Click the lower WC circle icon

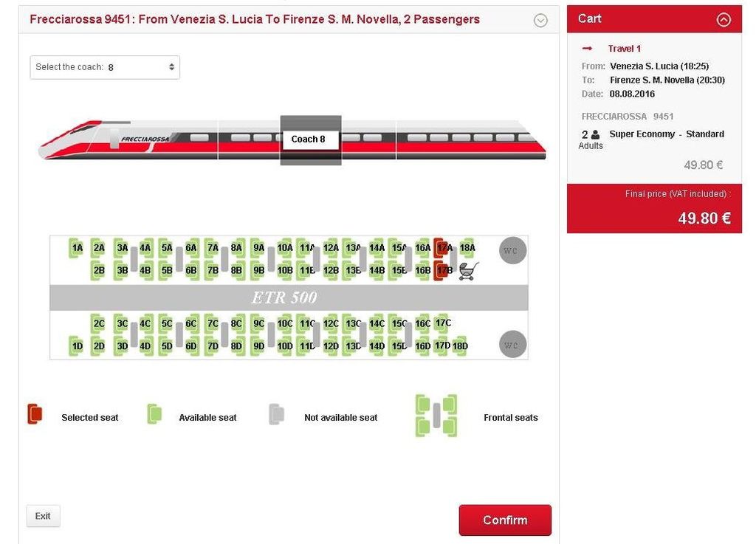point(512,344)
